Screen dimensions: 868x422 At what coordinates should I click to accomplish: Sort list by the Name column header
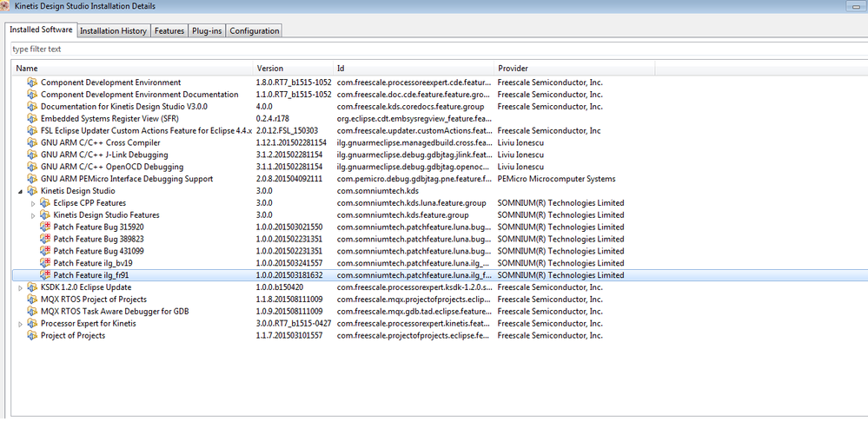(x=132, y=69)
